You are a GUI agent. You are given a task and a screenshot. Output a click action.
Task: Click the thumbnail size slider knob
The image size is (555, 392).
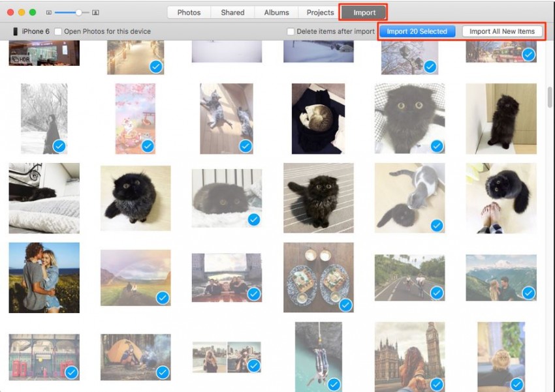pyautogui.click(x=79, y=12)
